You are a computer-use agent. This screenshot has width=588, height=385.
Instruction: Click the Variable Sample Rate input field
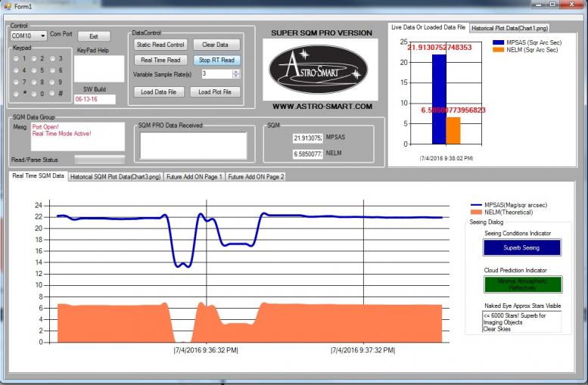[x=217, y=74]
